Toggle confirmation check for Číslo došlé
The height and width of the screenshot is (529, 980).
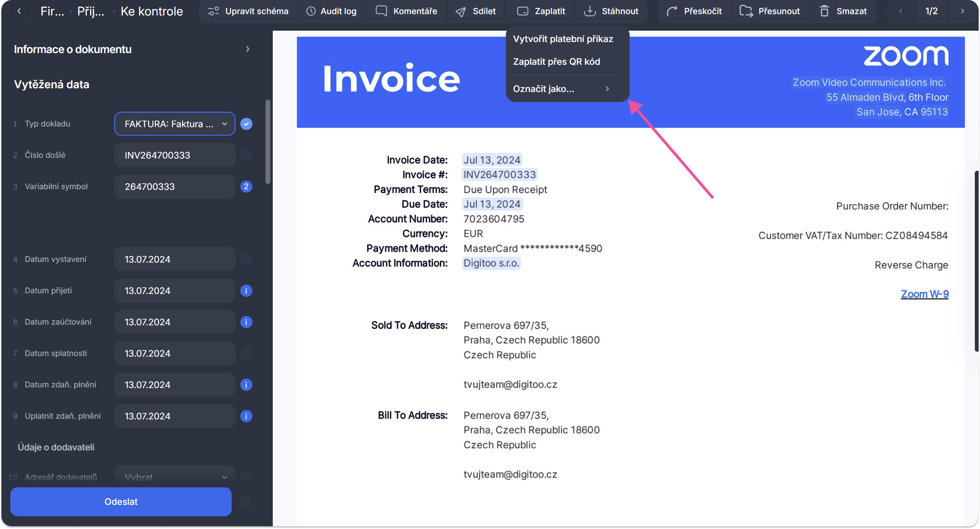(246, 155)
